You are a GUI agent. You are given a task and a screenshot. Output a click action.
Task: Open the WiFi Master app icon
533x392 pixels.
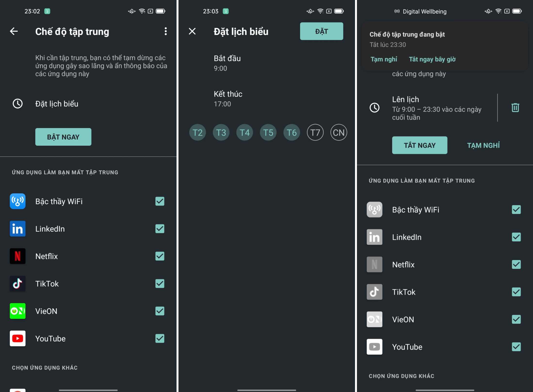17,201
